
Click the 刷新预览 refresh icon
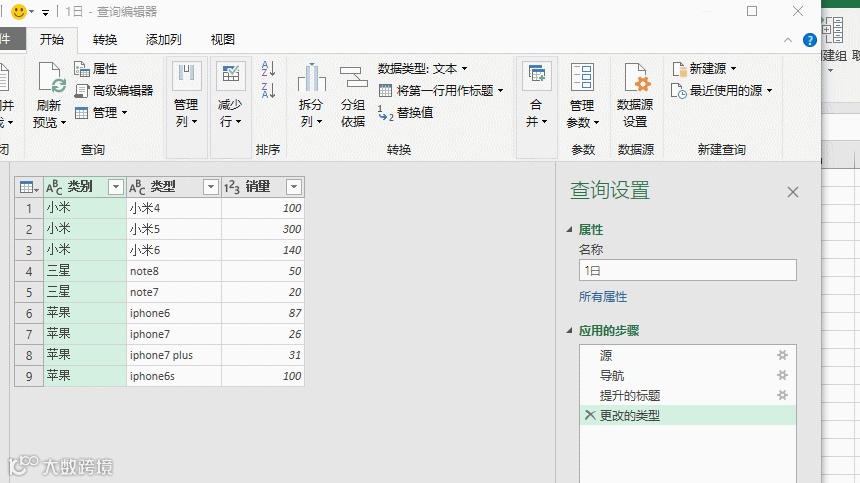[52, 77]
